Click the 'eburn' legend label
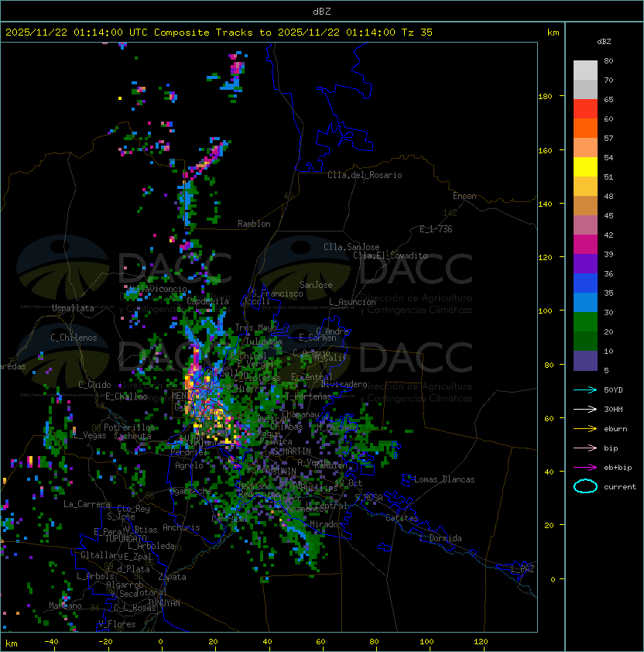 pos(615,429)
